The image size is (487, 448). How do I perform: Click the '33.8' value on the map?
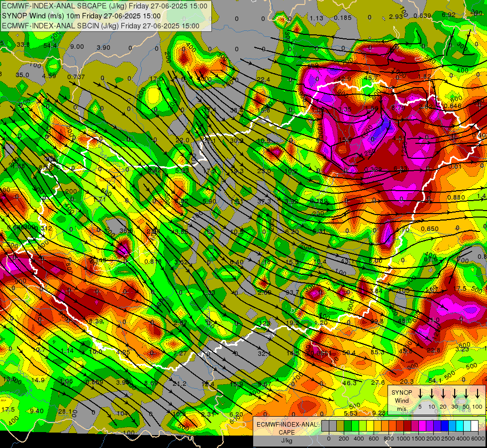[x=23, y=45]
